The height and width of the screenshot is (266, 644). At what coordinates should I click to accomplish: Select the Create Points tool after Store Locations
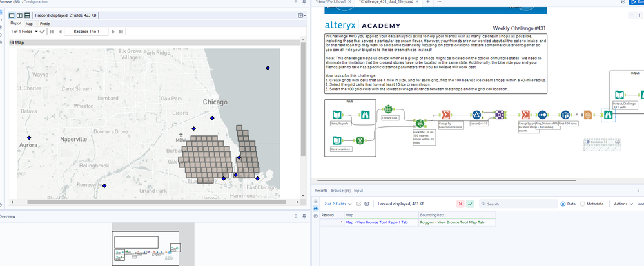coord(360,140)
